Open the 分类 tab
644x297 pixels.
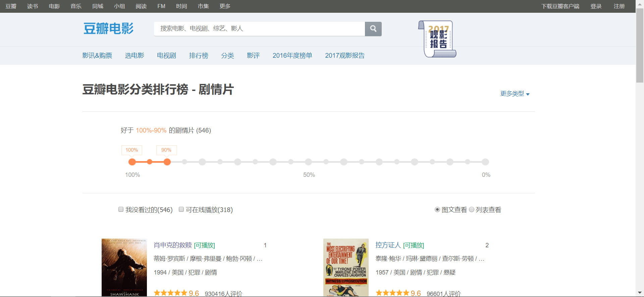[x=227, y=55]
